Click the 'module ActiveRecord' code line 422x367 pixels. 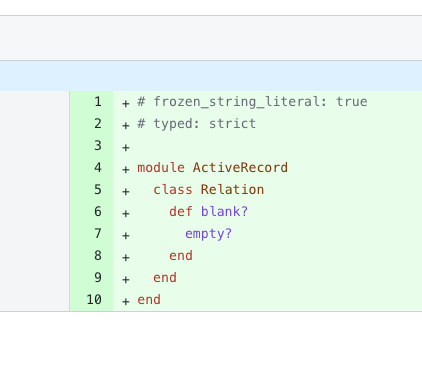click(x=213, y=168)
